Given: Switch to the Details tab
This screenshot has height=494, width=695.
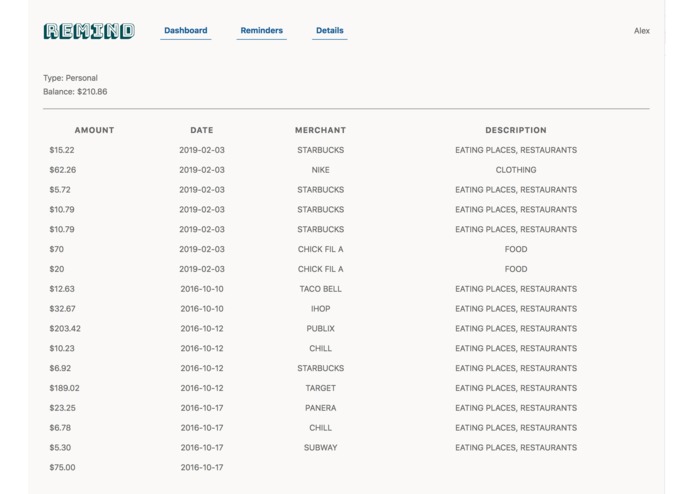Looking at the screenshot, I should pos(330,31).
